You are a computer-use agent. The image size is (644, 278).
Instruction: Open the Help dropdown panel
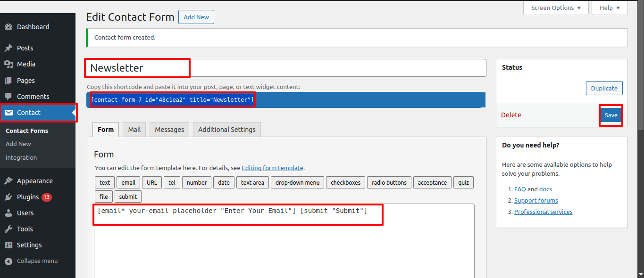pyautogui.click(x=610, y=8)
